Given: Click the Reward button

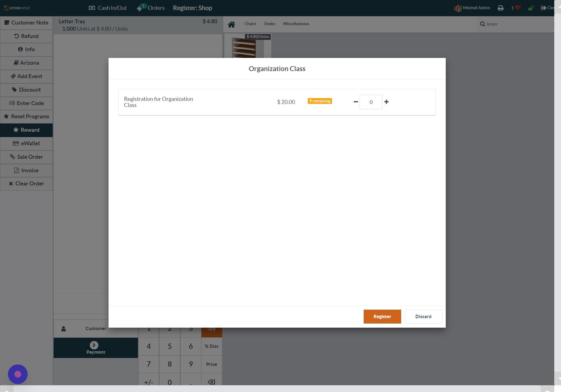Looking at the screenshot, I should [x=26, y=130].
